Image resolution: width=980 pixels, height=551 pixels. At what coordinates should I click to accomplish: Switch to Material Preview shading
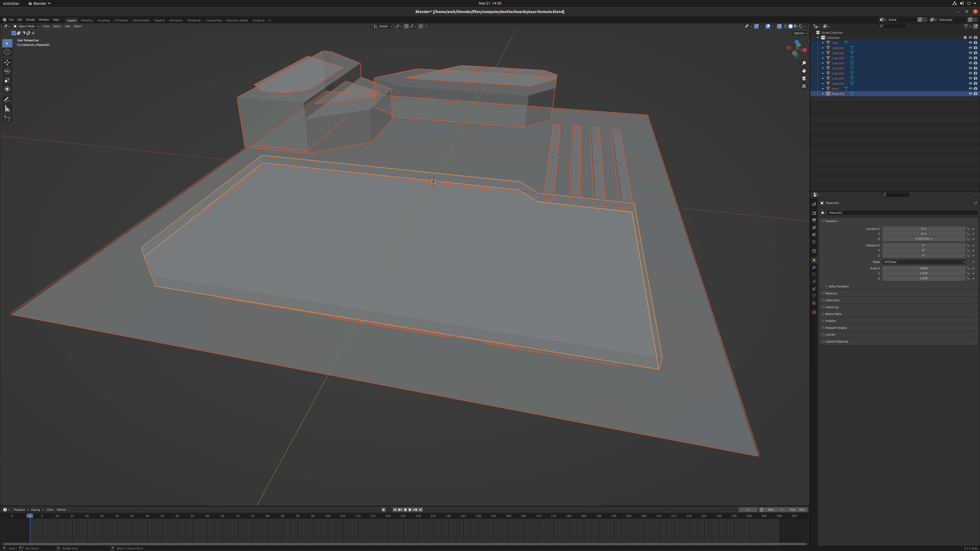tap(795, 26)
